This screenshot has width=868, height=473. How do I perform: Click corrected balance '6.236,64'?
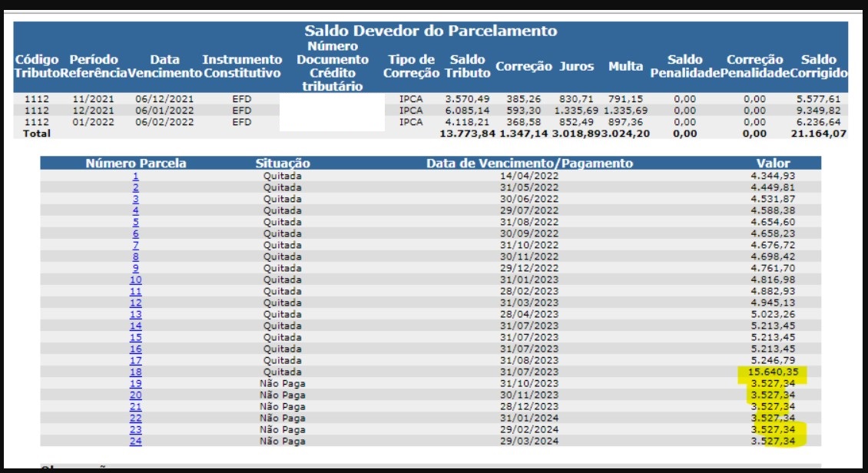point(818,122)
